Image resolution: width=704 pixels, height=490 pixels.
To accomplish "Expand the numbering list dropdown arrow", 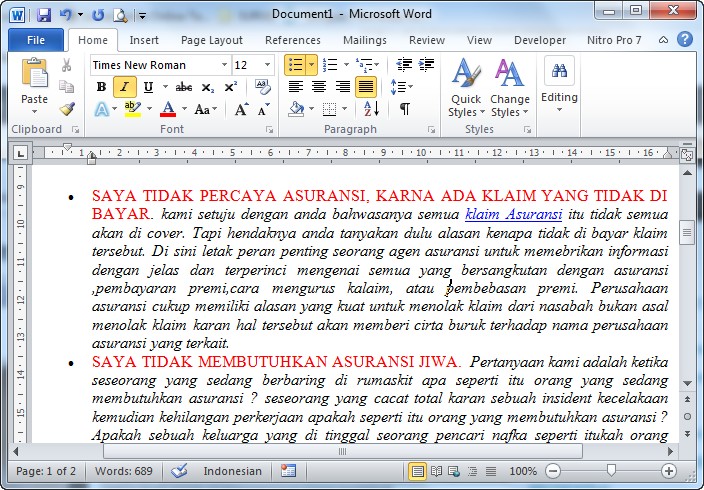I will point(346,65).
